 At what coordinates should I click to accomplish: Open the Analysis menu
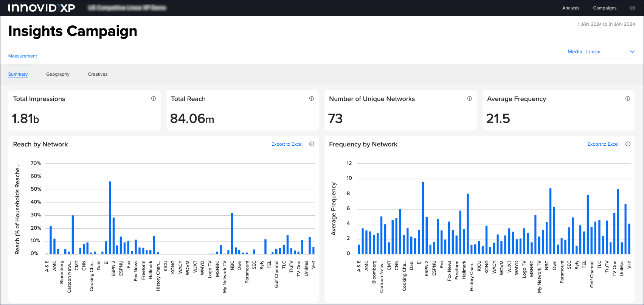tap(571, 8)
